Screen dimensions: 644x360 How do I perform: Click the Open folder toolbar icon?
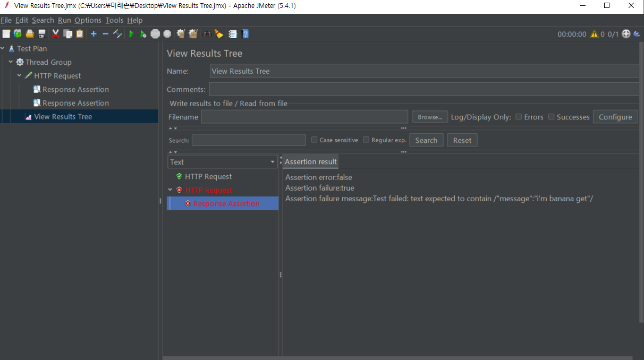(x=30, y=34)
